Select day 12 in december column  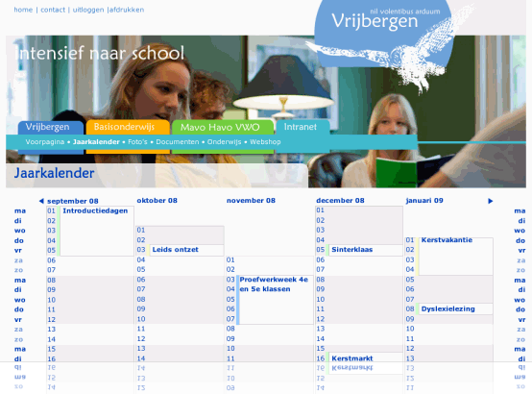[x=321, y=319]
